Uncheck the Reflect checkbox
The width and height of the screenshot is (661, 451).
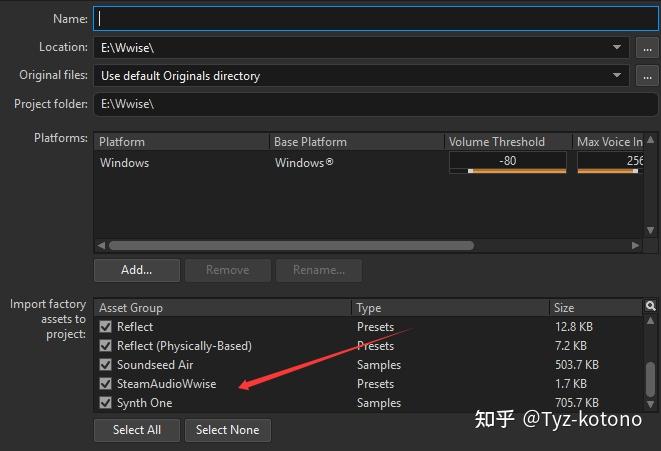[x=105, y=327]
